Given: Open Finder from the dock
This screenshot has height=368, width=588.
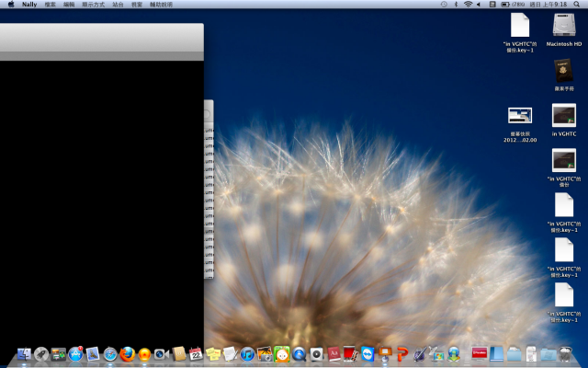Looking at the screenshot, I should click(x=24, y=353).
